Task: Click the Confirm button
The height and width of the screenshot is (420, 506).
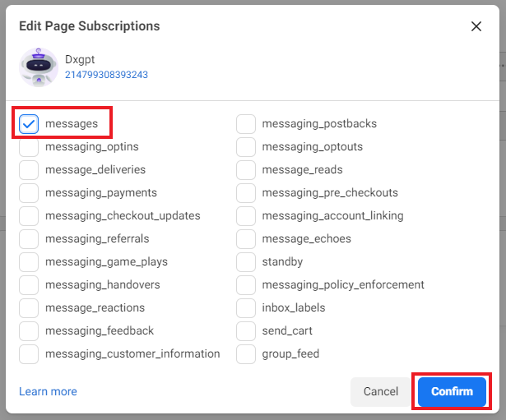Action: (453, 392)
